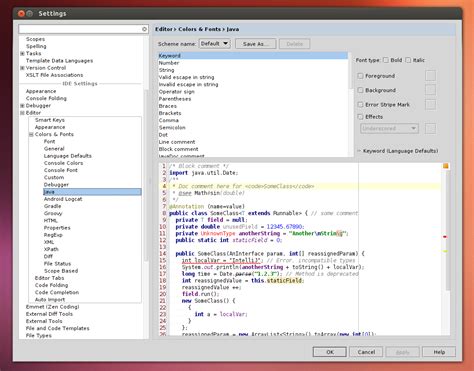Open Console Colors settings page
Screen dimensions: 474x371
pyautogui.click(x=63, y=163)
